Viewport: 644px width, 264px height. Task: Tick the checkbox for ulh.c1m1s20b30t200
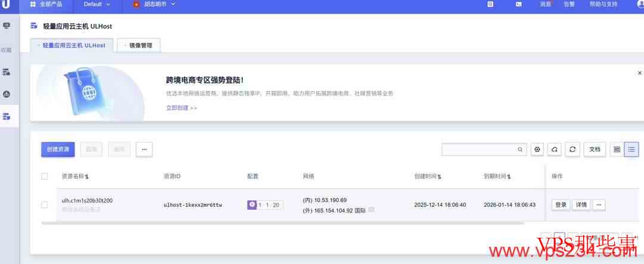(x=44, y=205)
